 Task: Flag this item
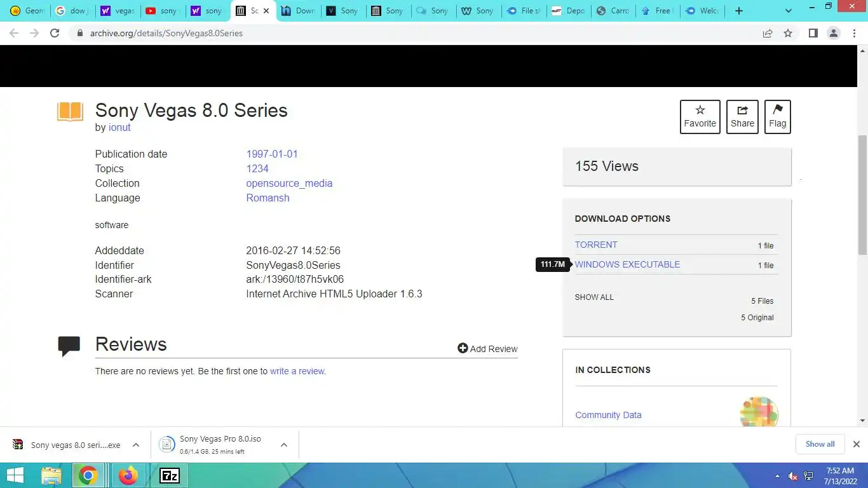point(777,117)
